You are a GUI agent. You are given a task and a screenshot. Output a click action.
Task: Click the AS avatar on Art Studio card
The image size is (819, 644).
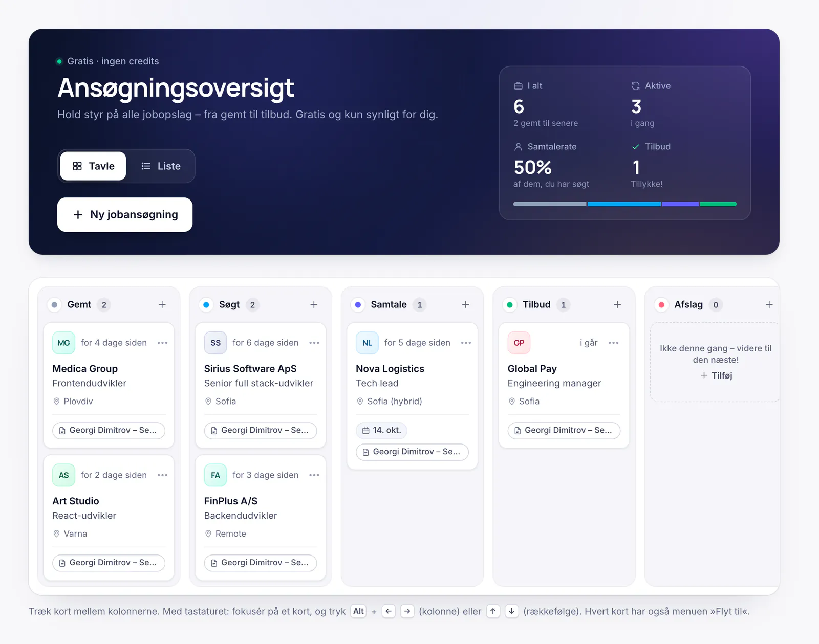tap(64, 475)
